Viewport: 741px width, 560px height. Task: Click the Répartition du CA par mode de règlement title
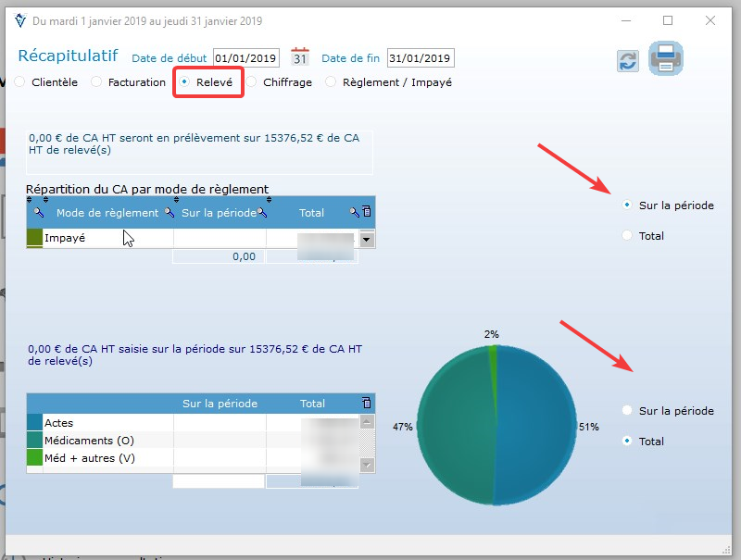(x=147, y=190)
